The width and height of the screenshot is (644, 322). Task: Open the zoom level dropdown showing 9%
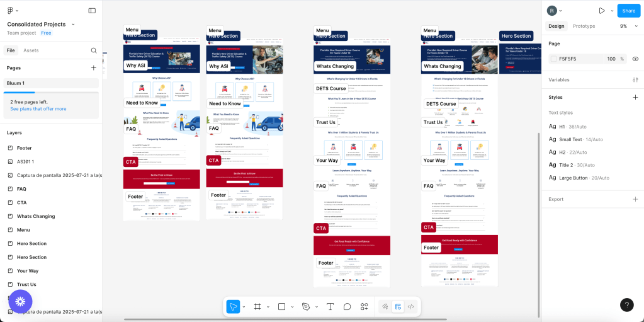[626, 26]
